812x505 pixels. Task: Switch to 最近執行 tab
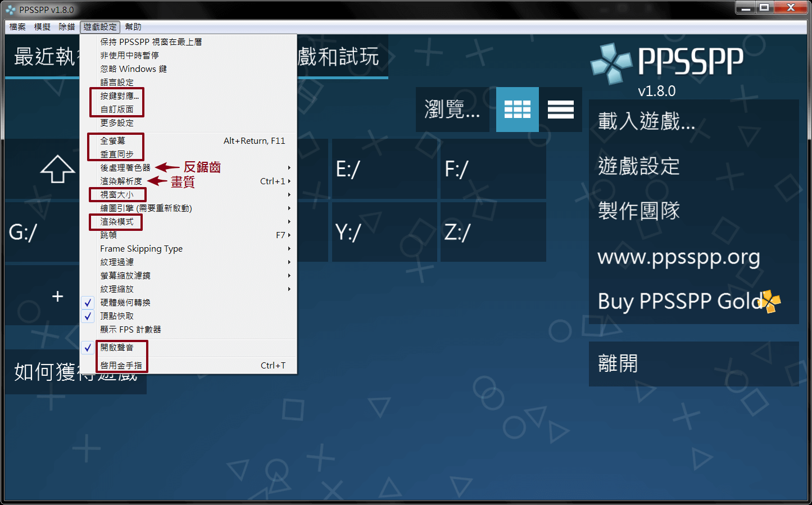(x=43, y=57)
